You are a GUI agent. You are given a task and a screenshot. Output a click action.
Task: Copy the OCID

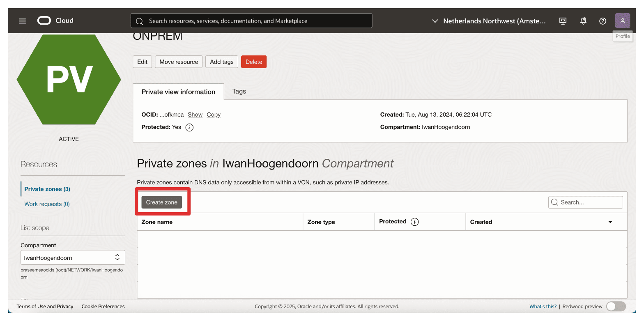214,115
